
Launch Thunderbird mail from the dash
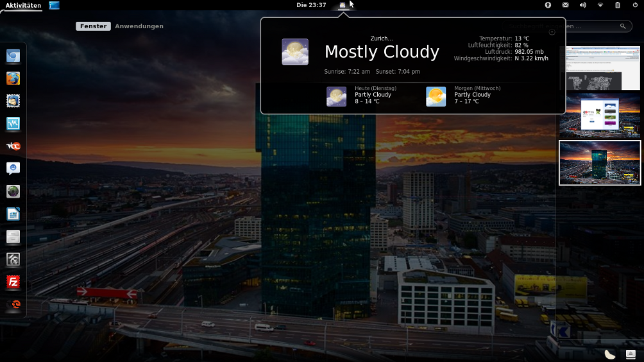pyautogui.click(x=13, y=101)
